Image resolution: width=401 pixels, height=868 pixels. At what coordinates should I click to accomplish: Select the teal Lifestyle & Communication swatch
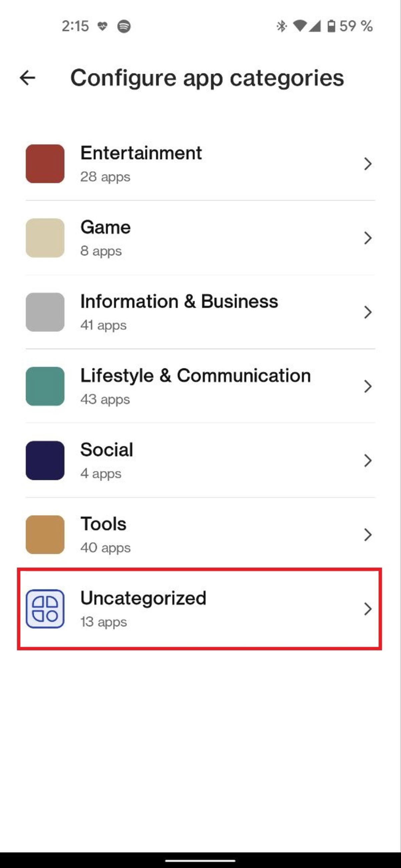pos(45,386)
